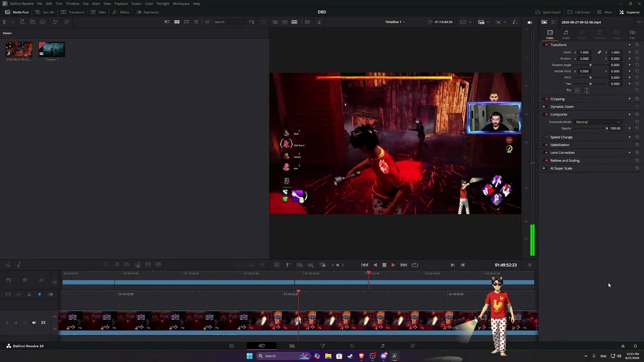
Task: Mute the viewer audio speaker icon
Action: click(x=529, y=22)
